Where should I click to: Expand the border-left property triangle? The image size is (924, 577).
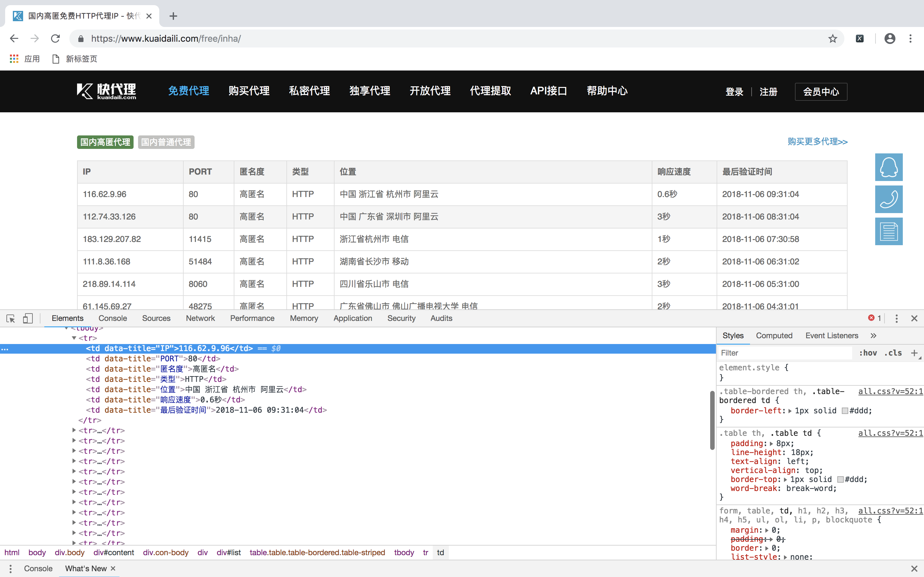pos(790,411)
